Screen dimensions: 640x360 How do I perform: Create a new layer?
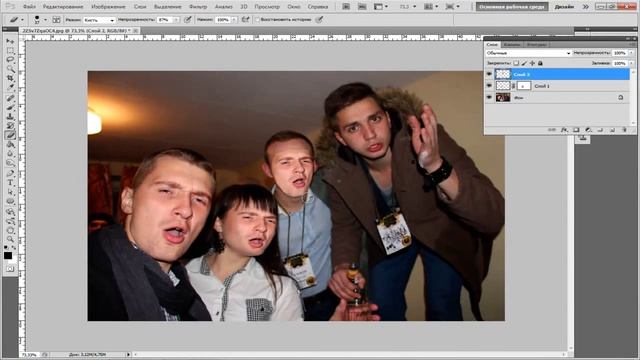click(x=612, y=130)
